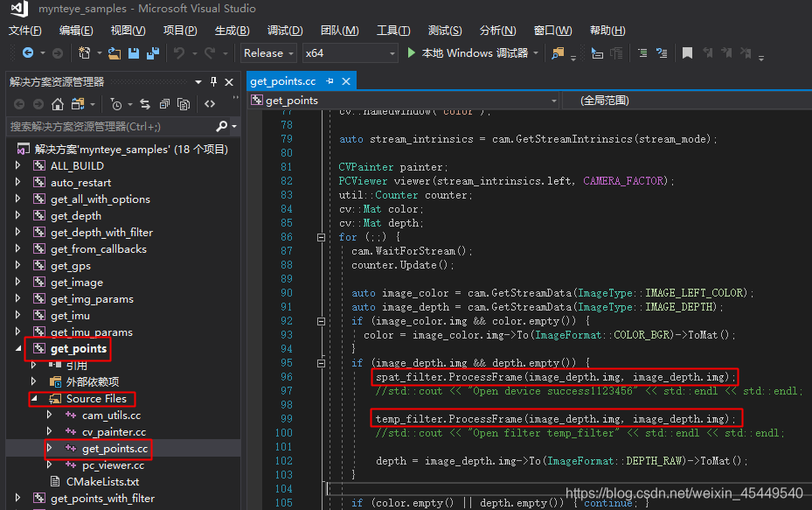Navigate backward with the blue back arrow
The height and width of the screenshot is (510, 812).
tap(28, 52)
